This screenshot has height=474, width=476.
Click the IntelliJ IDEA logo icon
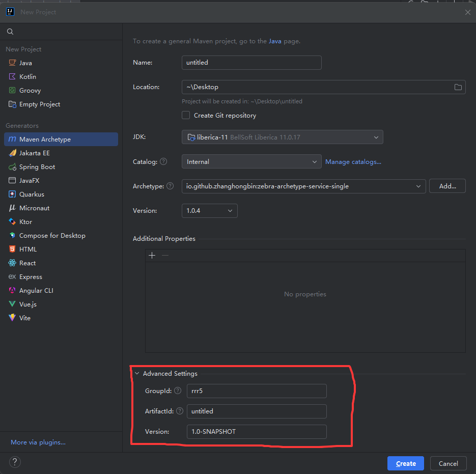(x=10, y=12)
